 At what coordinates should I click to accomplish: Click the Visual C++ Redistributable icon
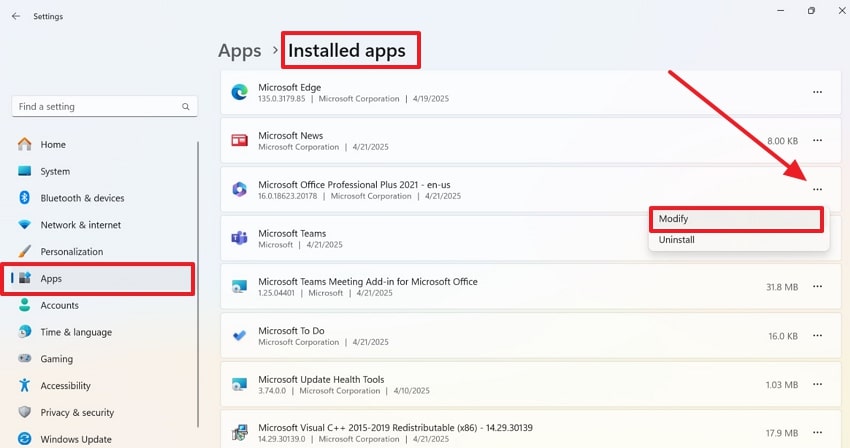[239, 433]
